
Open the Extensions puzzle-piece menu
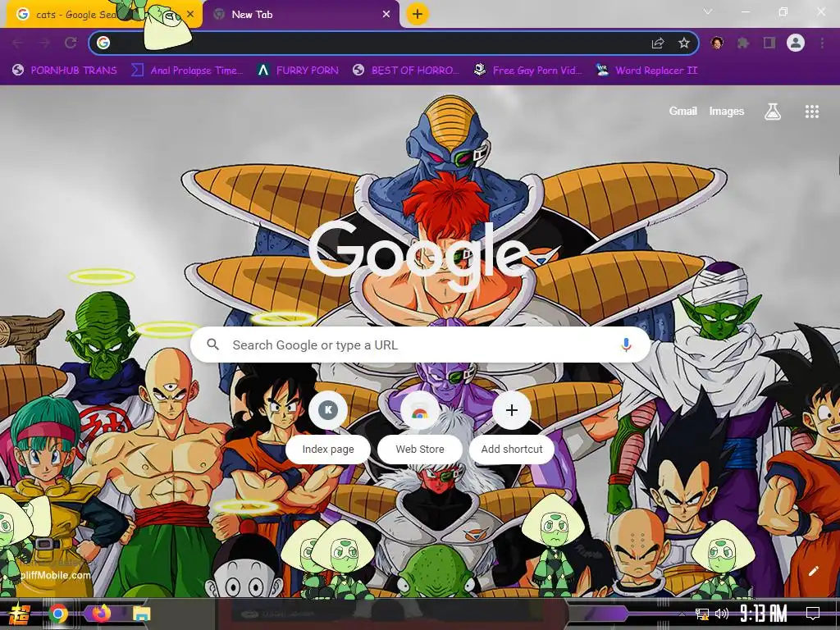pyautogui.click(x=742, y=43)
